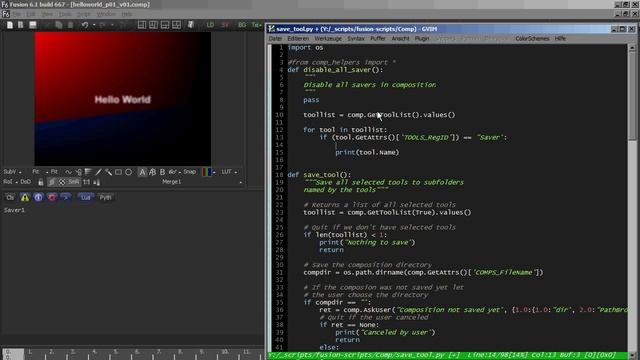Open the Datei menu in GVIM

275,38
